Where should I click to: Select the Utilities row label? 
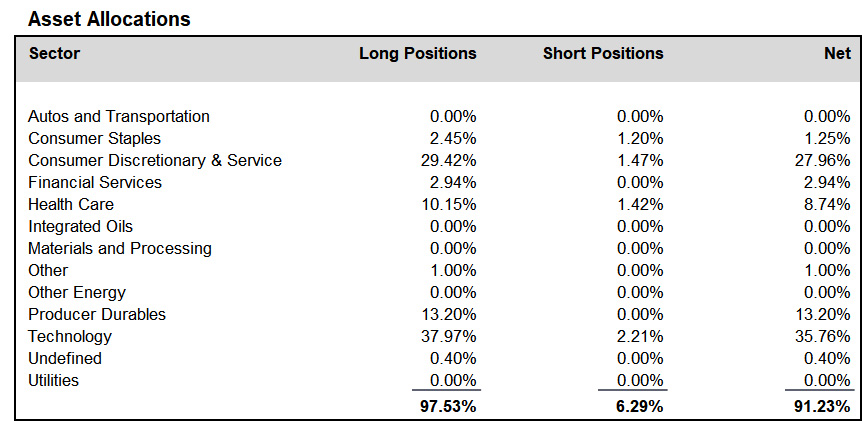tap(53, 380)
